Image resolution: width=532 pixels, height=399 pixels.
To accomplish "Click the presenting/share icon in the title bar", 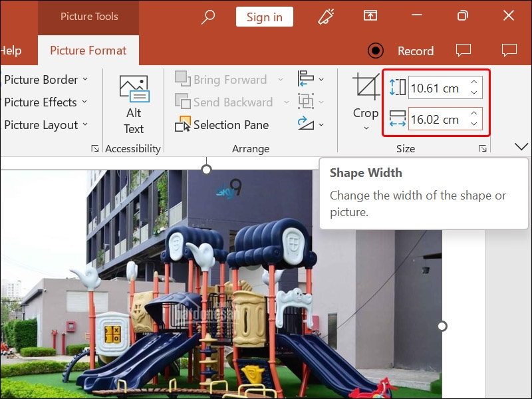I will click(370, 15).
